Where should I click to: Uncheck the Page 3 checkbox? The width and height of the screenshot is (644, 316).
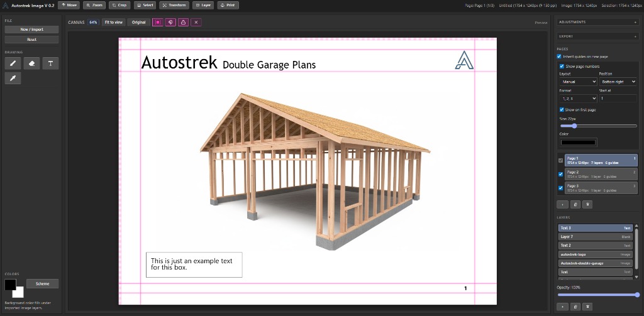[x=560, y=188]
